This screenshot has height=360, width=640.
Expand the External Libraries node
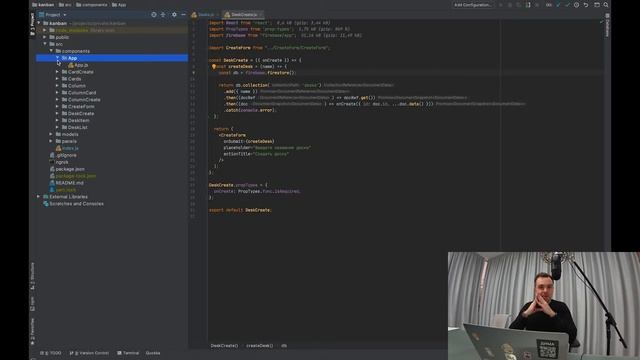click(x=39, y=197)
